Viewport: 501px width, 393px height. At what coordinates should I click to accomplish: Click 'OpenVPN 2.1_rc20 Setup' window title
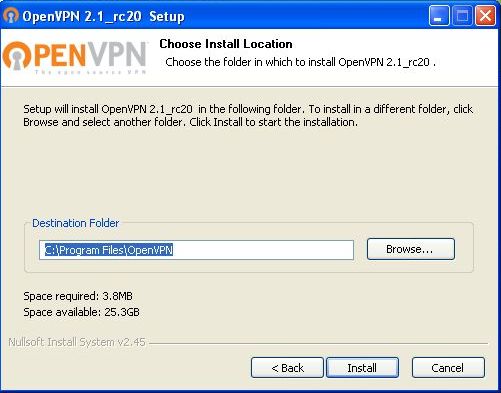click(103, 16)
